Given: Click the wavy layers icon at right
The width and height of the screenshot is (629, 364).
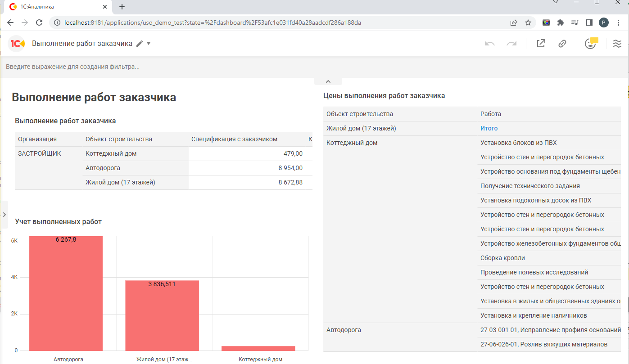Looking at the screenshot, I should coord(617,44).
